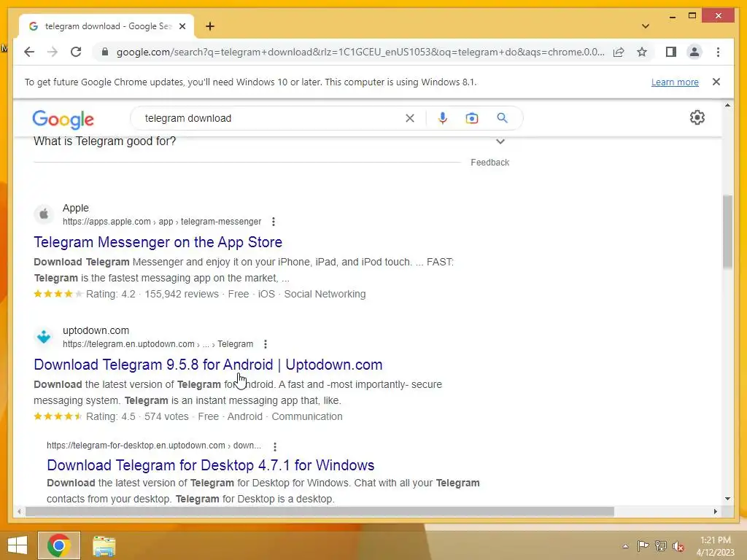This screenshot has width=747, height=560.
Task: Open the taskbar clock and date
Action: pyautogui.click(x=716, y=546)
